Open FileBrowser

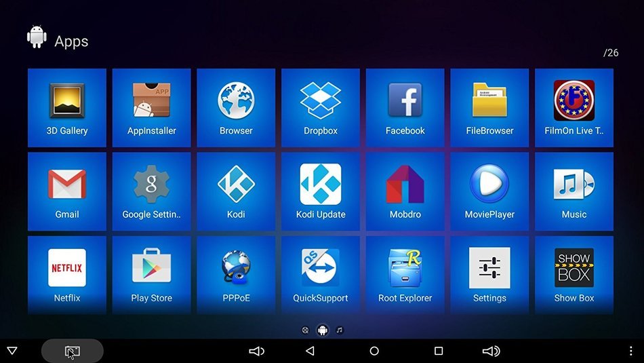tap(489, 108)
